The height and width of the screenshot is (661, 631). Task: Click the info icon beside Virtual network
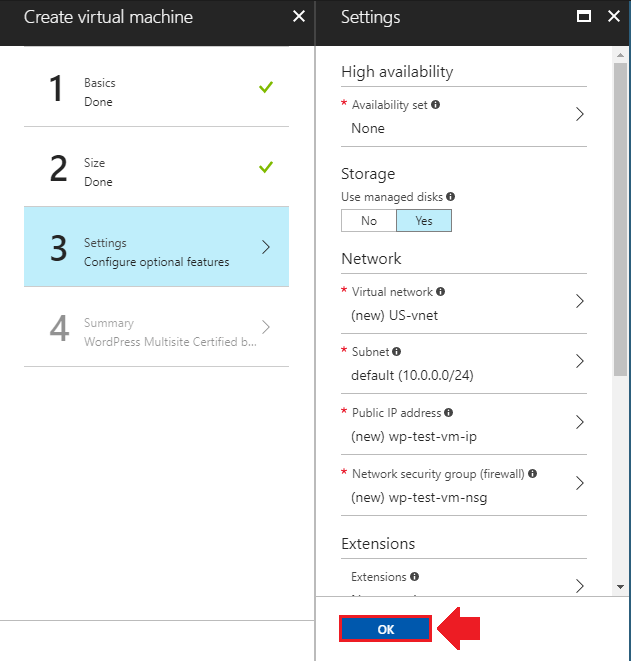[x=440, y=292]
